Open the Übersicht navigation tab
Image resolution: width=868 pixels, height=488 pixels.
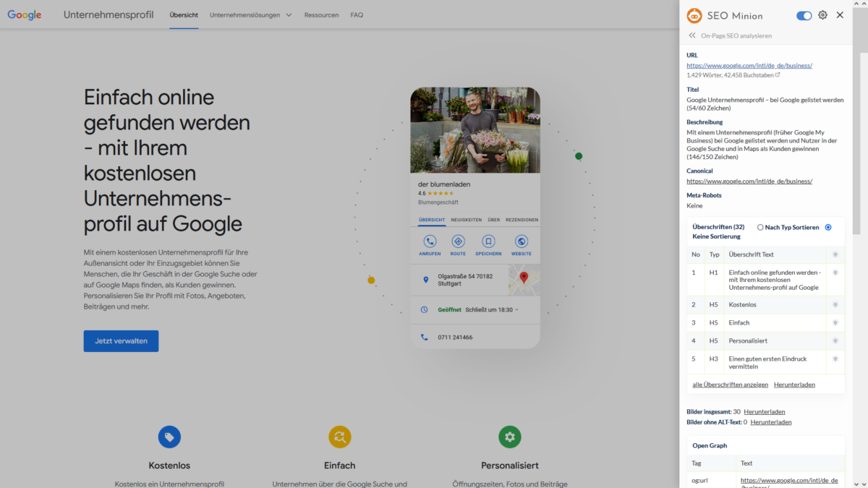pyautogui.click(x=184, y=14)
